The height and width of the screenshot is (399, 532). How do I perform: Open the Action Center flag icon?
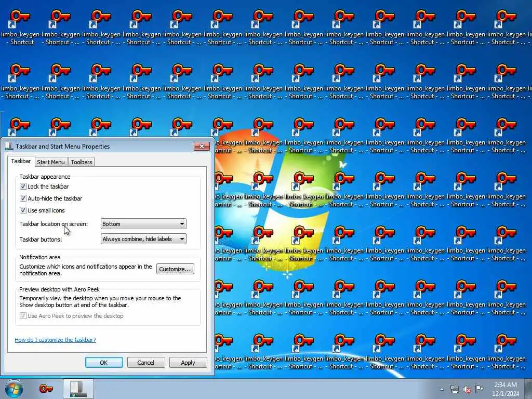tap(479, 389)
